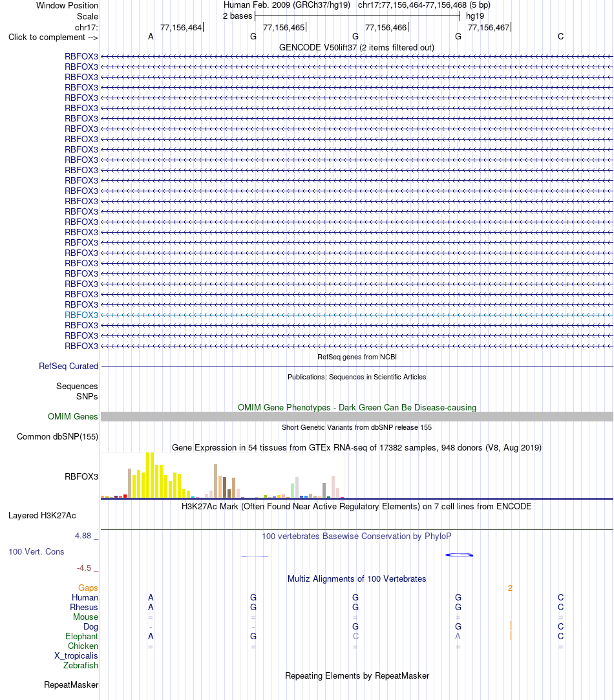The width and height of the screenshot is (614, 700).
Task: Click the 'Layered H3K27Ac' track label
Action: coord(42,516)
